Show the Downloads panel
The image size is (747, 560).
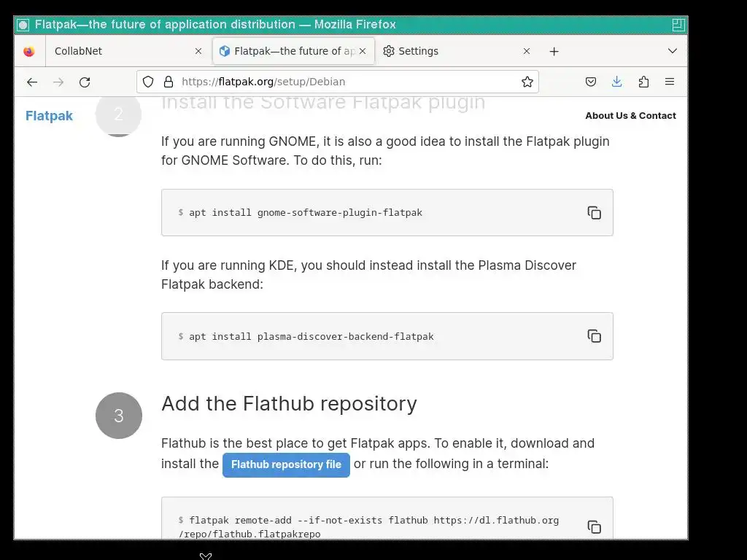click(616, 82)
